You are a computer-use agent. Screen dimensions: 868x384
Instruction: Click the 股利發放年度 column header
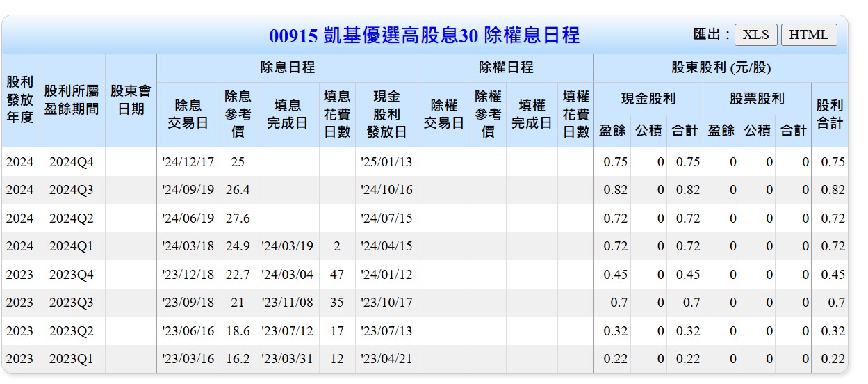pyautogui.click(x=19, y=100)
